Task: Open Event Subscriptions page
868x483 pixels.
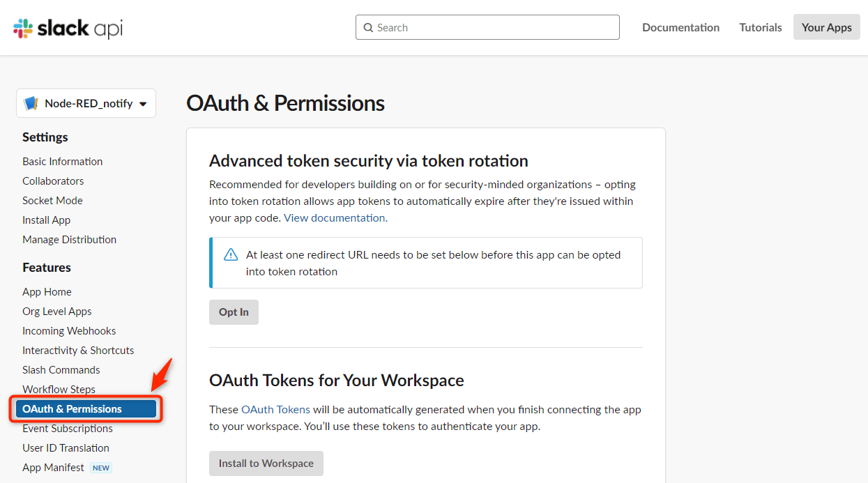Action: click(68, 428)
